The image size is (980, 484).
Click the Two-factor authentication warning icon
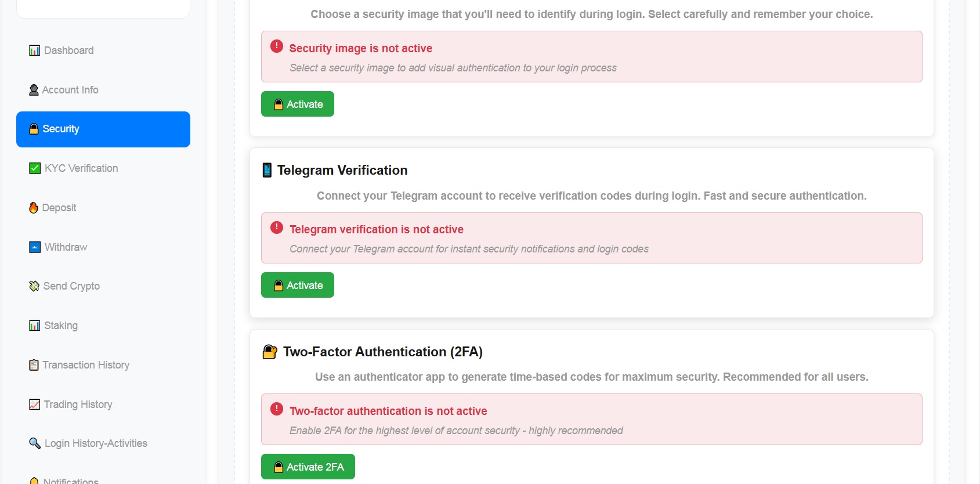click(277, 409)
